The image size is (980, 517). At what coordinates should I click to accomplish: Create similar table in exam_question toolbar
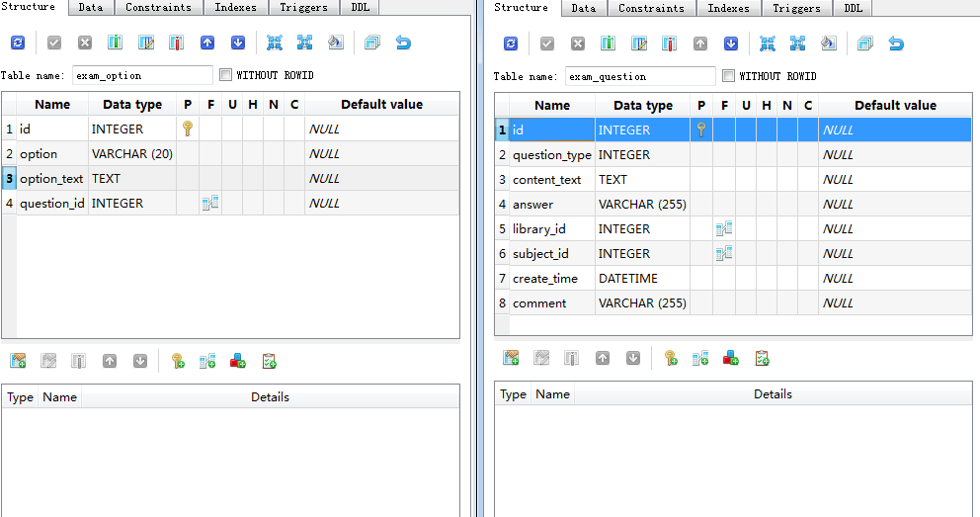point(865,43)
